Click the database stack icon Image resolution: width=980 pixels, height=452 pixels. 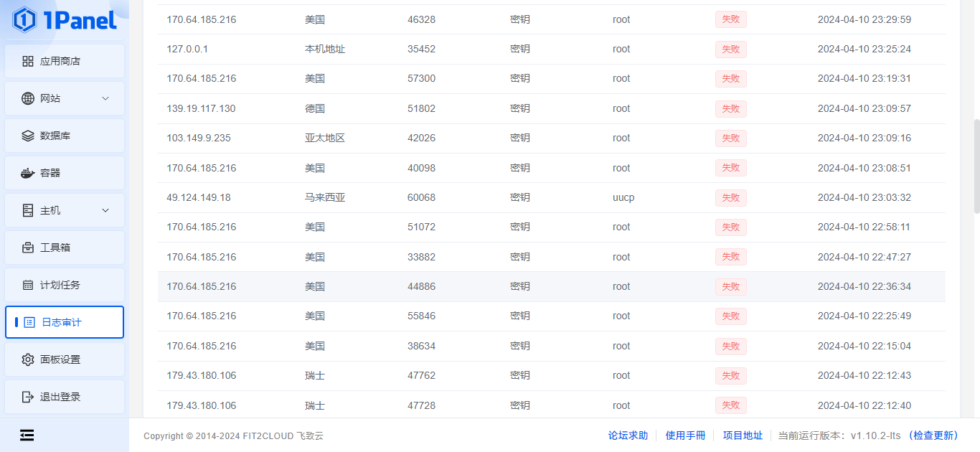pos(28,136)
